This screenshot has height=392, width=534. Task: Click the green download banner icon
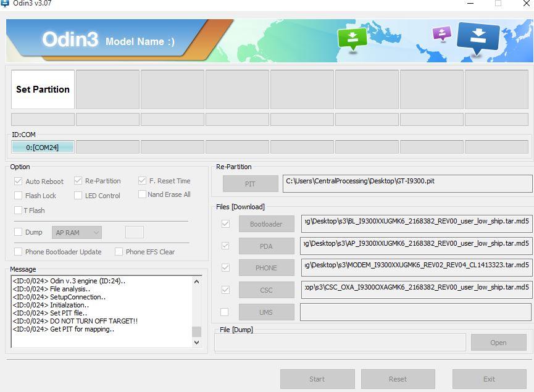353,38
